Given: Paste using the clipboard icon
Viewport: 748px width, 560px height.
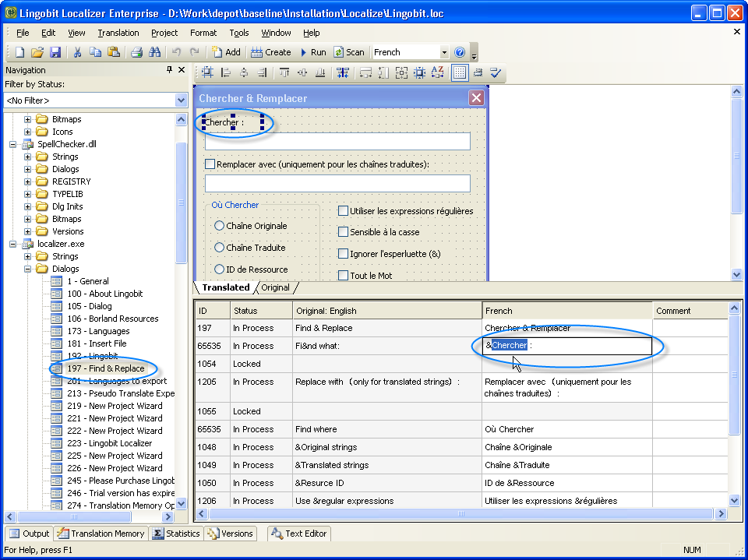Looking at the screenshot, I should (114, 52).
